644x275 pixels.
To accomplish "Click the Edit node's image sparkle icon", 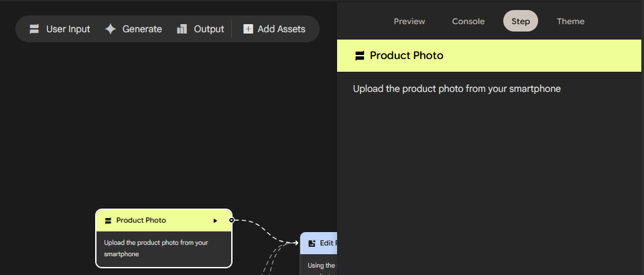I will [x=312, y=243].
